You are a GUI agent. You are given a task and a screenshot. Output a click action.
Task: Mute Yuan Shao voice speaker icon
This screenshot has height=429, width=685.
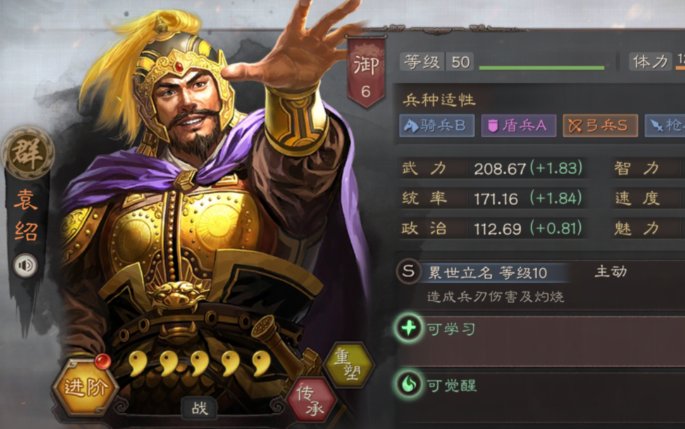(25, 265)
